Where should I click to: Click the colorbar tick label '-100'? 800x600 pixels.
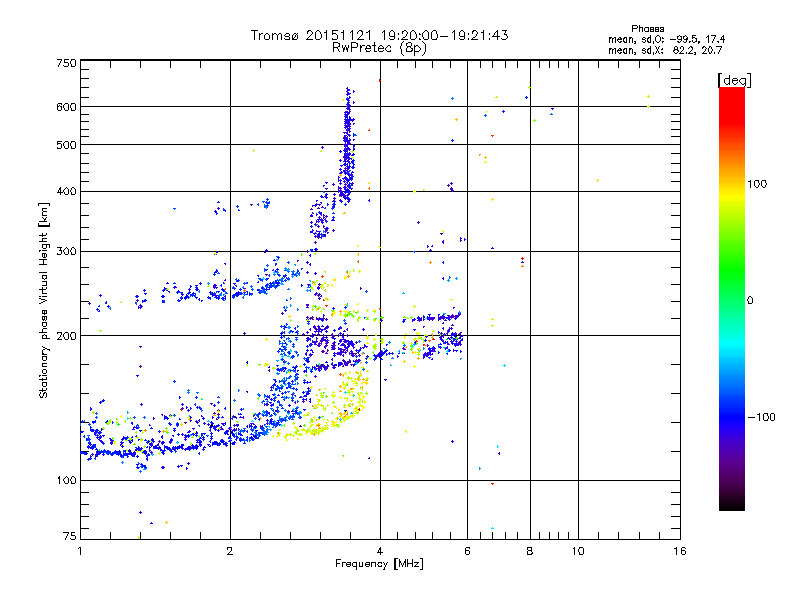pyautogui.click(x=761, y=417)
